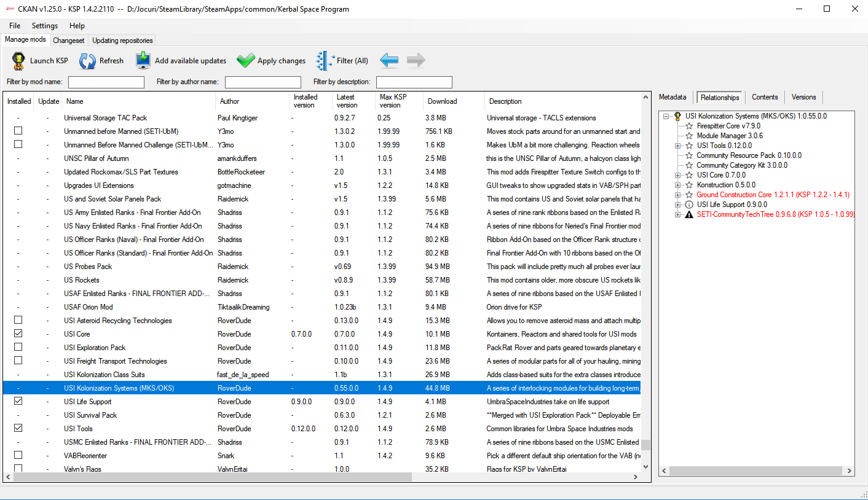Sort by the Max KSP version header

coord(399,101)
